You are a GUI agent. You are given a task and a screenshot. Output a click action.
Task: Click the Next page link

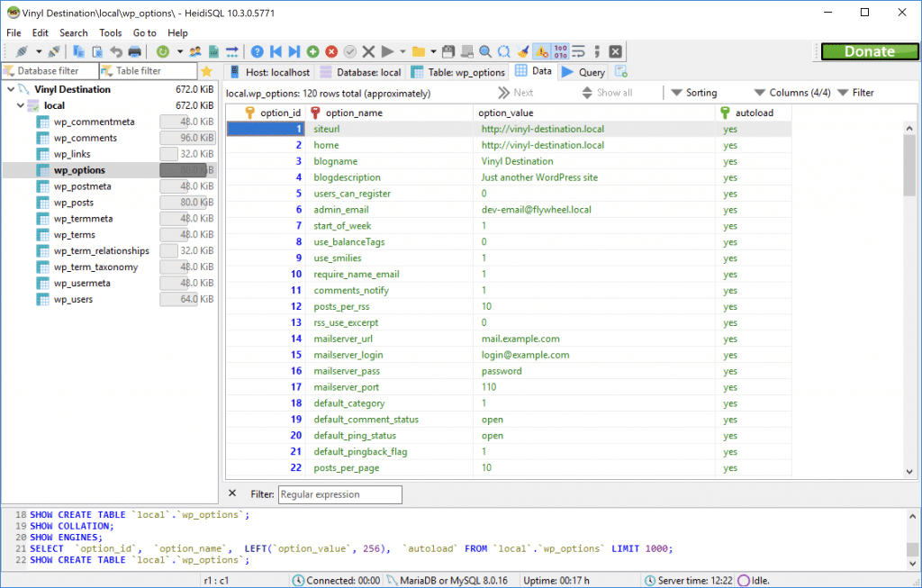point(516,92)
